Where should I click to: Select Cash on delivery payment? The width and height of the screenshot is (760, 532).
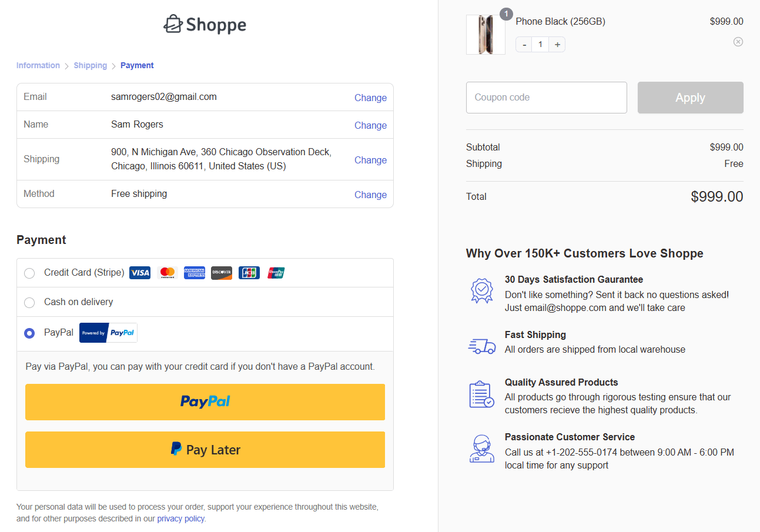tap(29, 303)
